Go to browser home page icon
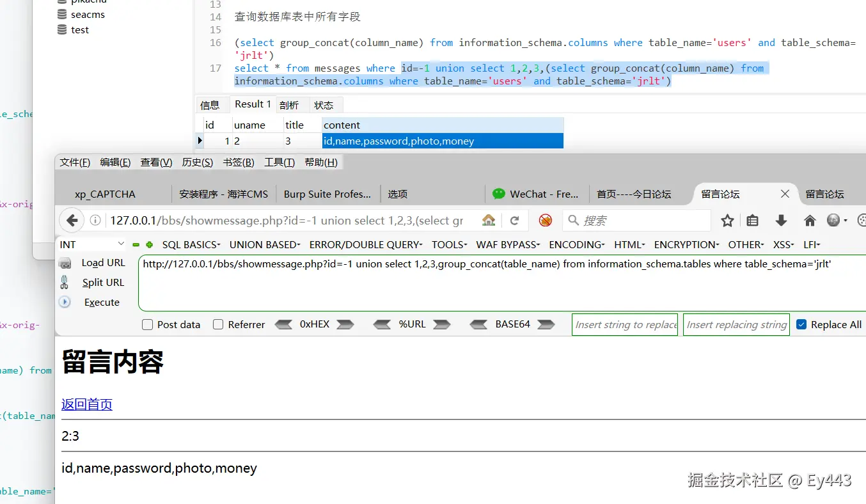The width and height of the screenshot is (866, 504). (x=810, y=221)
